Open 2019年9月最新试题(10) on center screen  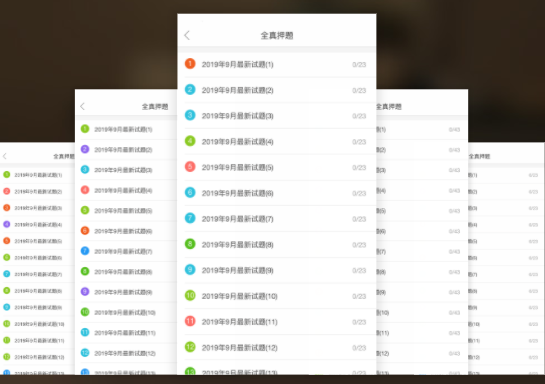(277, 296)
